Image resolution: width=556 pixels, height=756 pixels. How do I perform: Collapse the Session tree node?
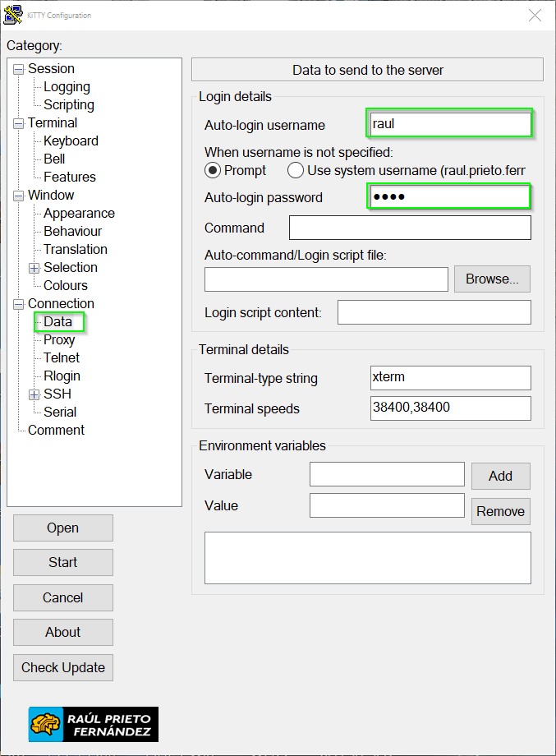click(x=18, y=69)
